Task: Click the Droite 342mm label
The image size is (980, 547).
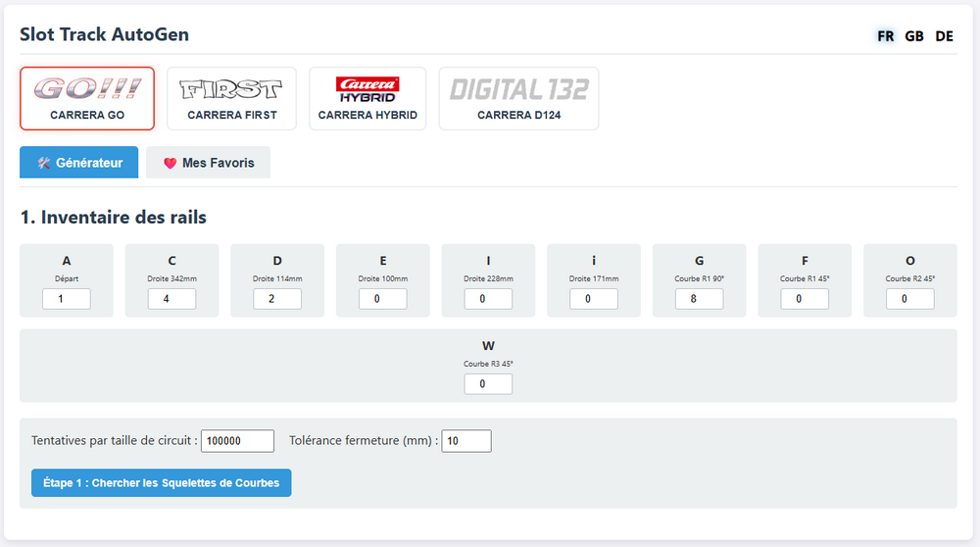Action: 171,278
